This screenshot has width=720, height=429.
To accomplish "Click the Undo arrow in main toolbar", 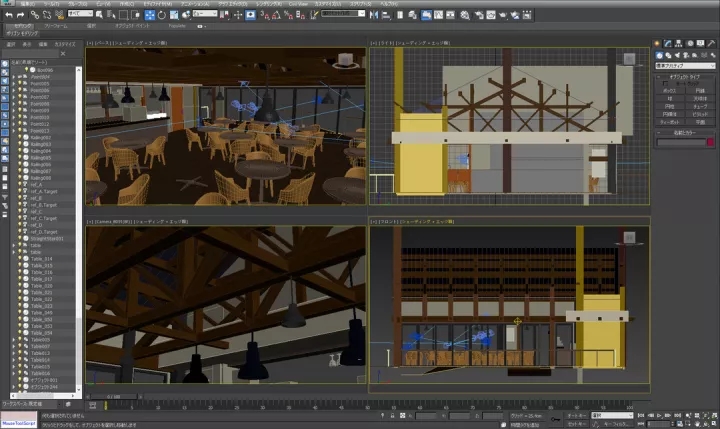I will click(8, 15).
